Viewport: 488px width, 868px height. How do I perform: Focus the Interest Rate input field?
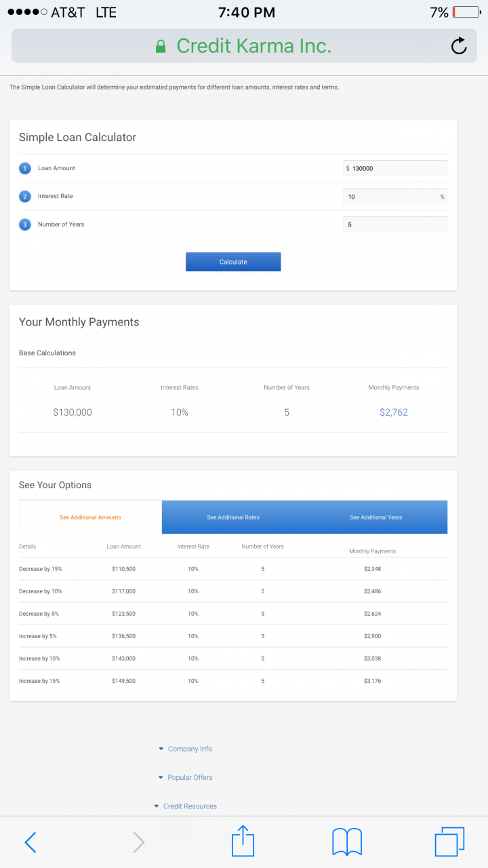(392, 197)
